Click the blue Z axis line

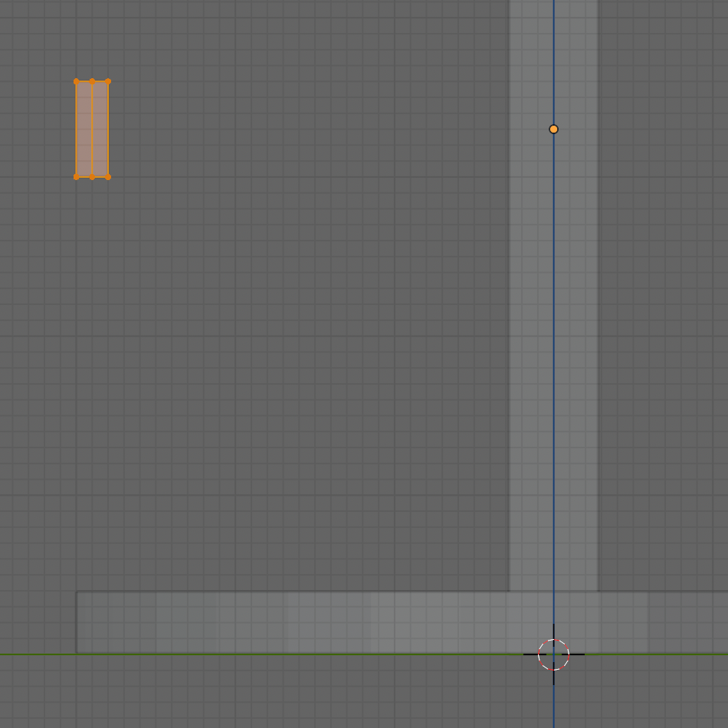(x=554, y=383)
